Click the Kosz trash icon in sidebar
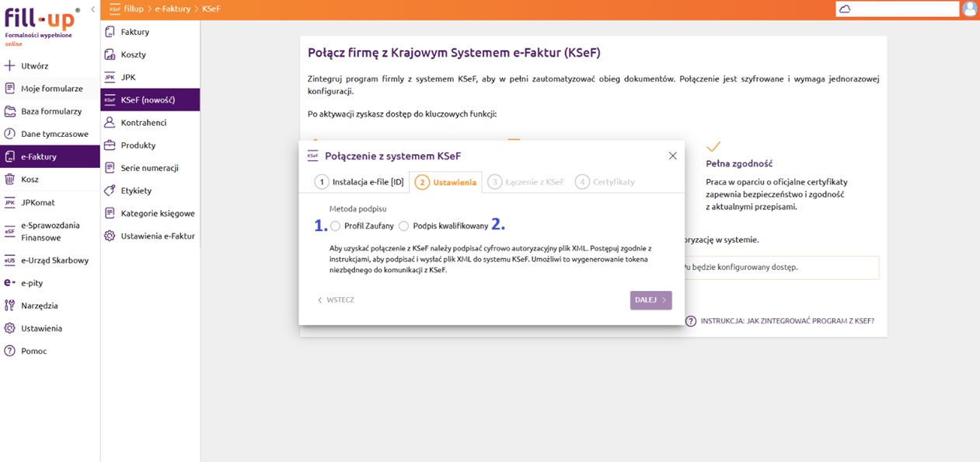 (10, 180)
